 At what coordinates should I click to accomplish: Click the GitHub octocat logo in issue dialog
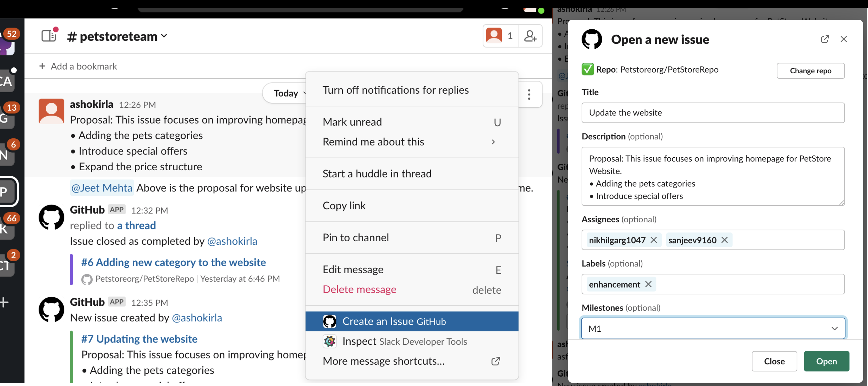(x=592, y=39)
